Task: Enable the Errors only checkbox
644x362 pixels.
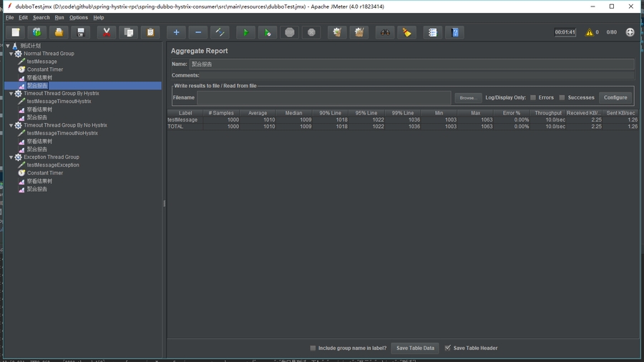Action: [x=533, y=97]
